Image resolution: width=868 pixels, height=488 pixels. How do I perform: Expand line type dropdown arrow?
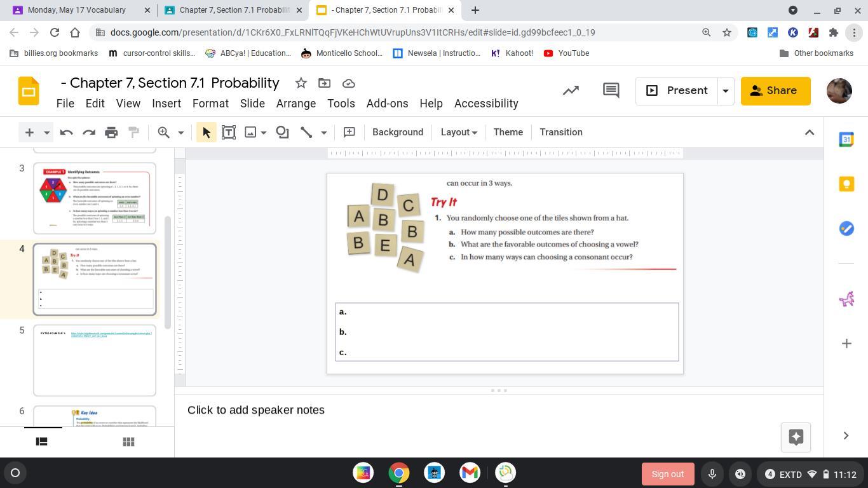(x=323, y=132)
